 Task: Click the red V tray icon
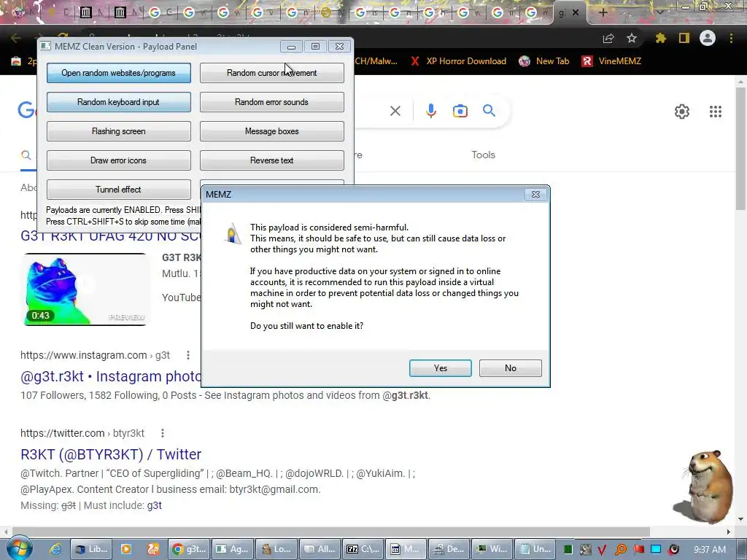602,550
